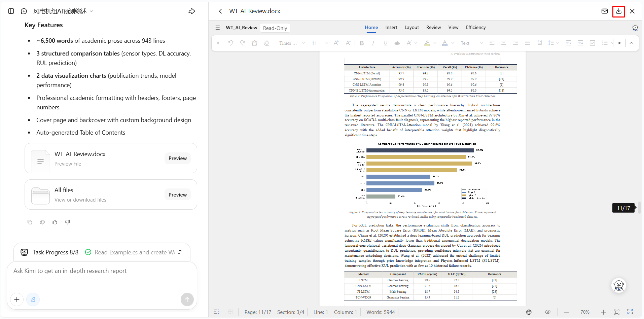Screen dimensions: 644x319
Task: Increase the font size
Action: (336, 43)
